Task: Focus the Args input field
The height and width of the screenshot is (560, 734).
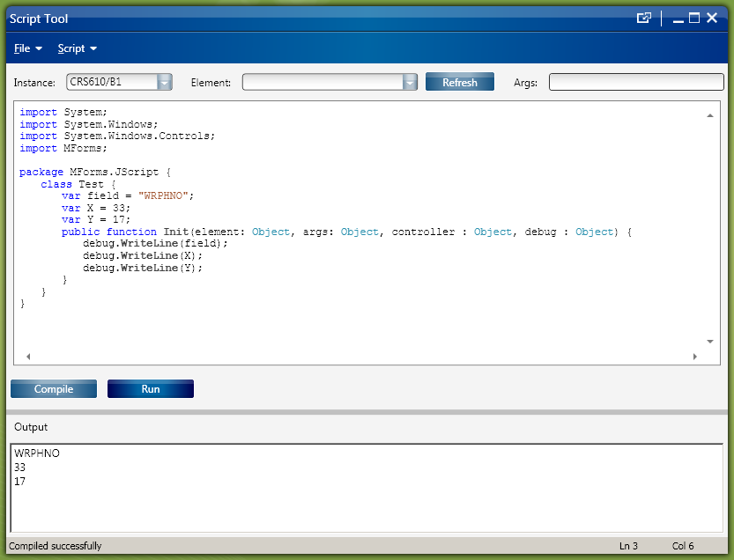Action: [635, 82]
